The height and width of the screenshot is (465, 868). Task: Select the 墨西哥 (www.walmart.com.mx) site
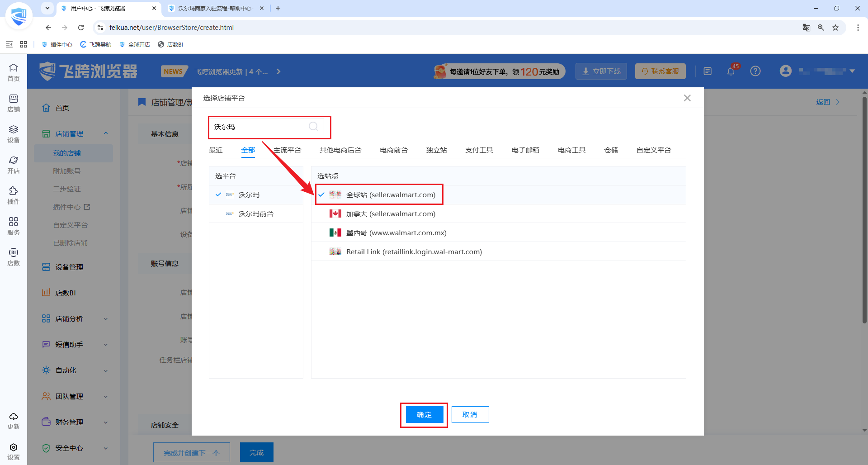(498, 232)
